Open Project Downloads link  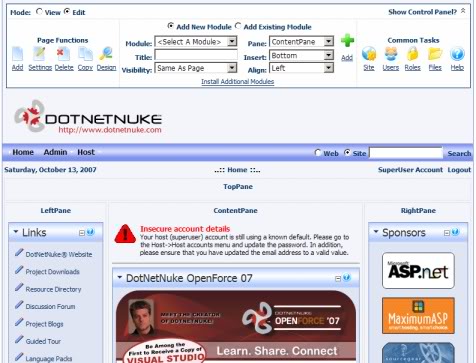[x=53, y=272]
